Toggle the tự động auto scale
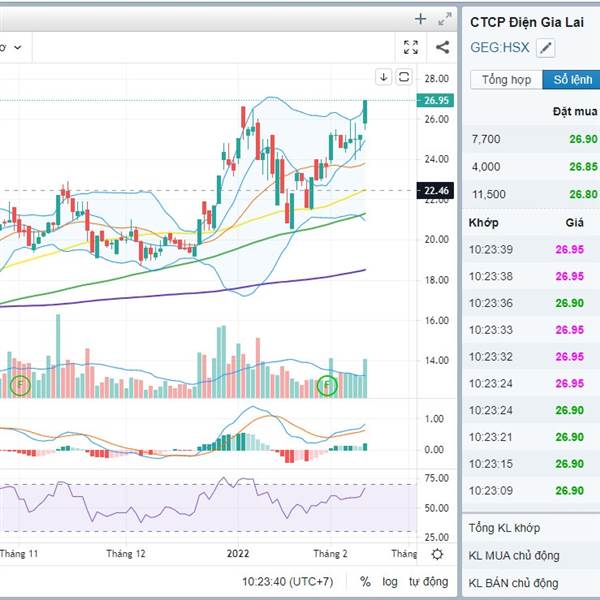This screenshot has height=600, width=600. point(427,581)
